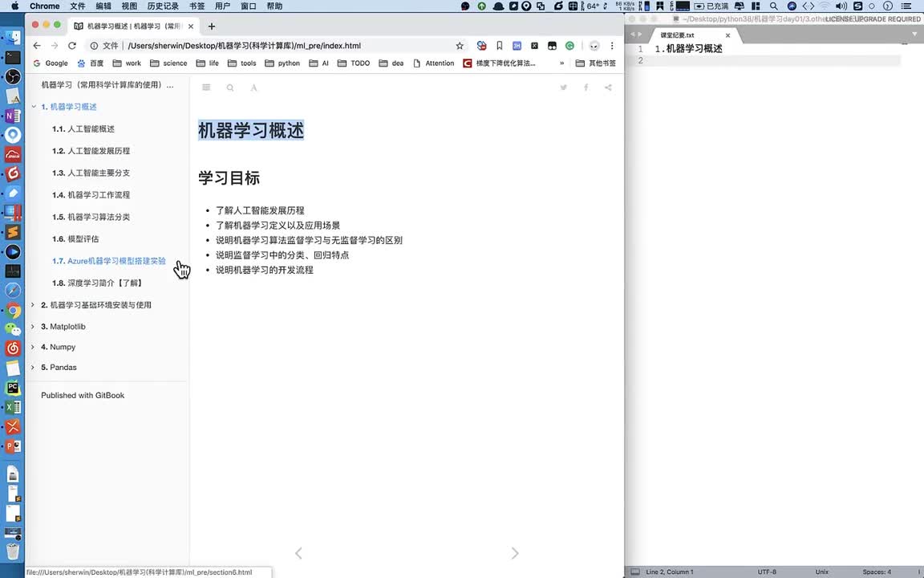Open the font settings icon

[x=253, y=88]
